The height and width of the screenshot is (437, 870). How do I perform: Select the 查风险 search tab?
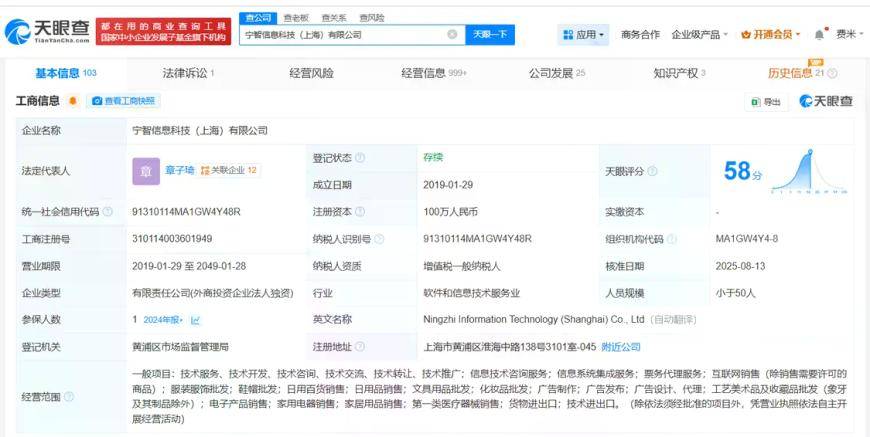point(371,18)
